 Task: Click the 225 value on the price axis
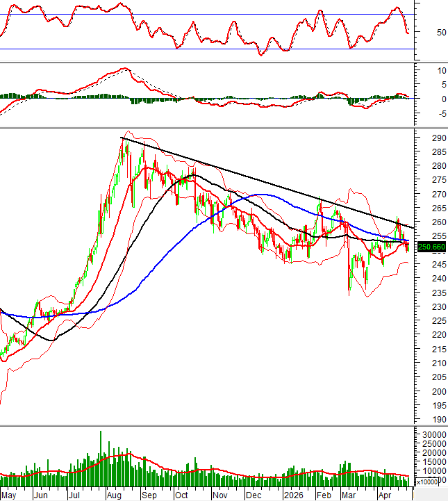pos(439,321)
